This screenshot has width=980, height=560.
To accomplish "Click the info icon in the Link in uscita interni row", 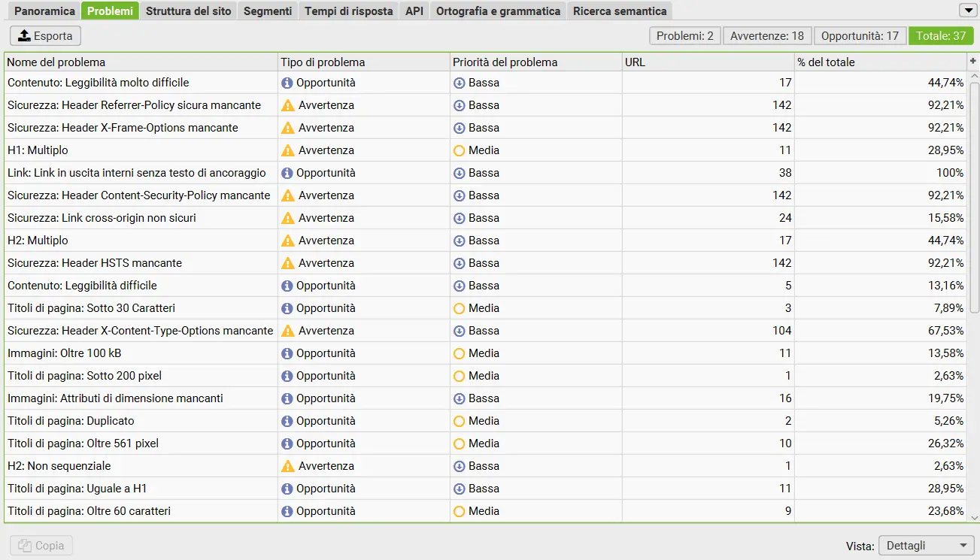I will pos(287,173).
